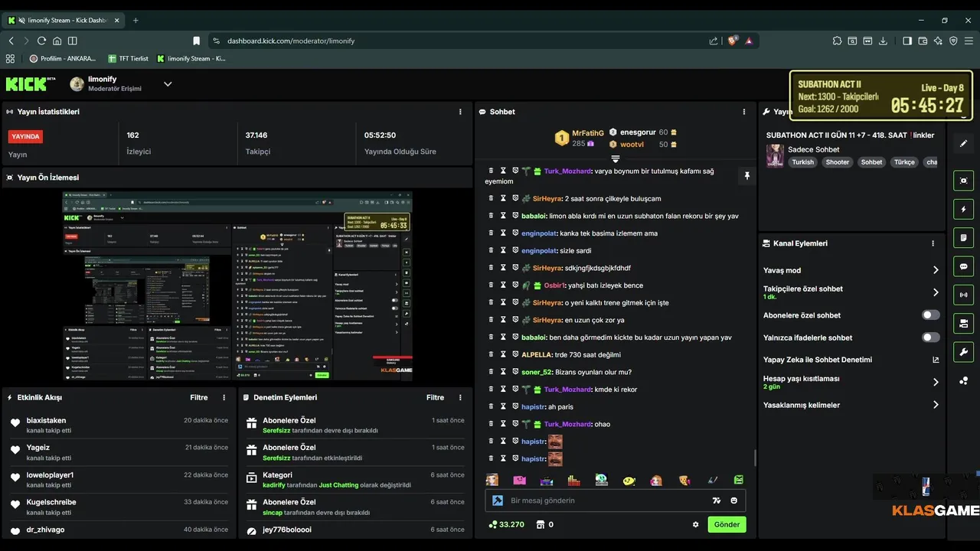
Task: Expand the limonify channel dropdown chevron
Action: pyautogui.click(x=168, y=83)
